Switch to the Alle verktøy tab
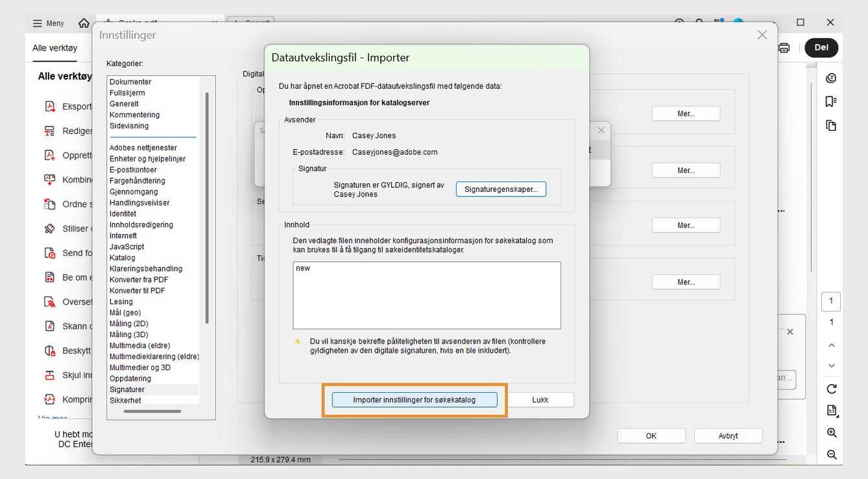This screenshot has height=479, width=868. 54,48
